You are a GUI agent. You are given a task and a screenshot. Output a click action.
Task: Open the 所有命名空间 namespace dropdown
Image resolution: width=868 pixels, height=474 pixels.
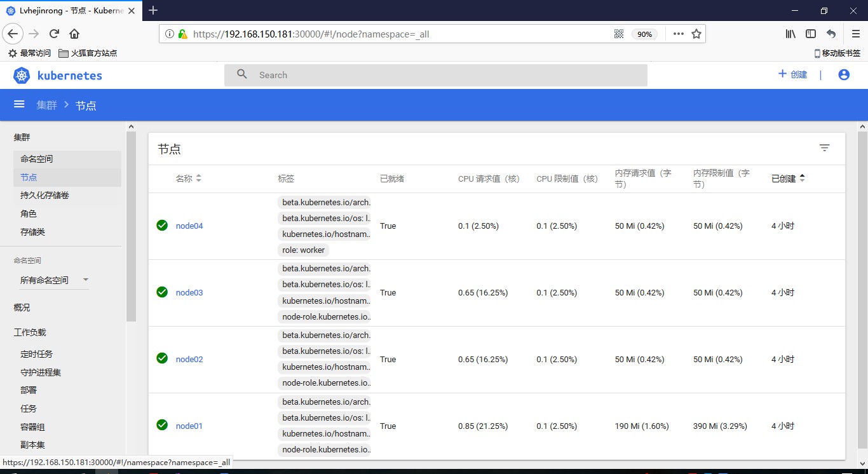tap(54, 280)
